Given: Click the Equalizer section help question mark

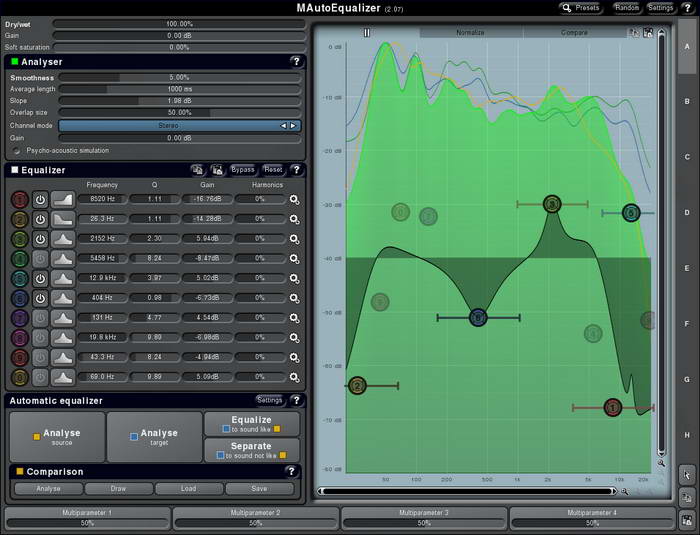Looking at the screenshot, I should pos(296,170).
